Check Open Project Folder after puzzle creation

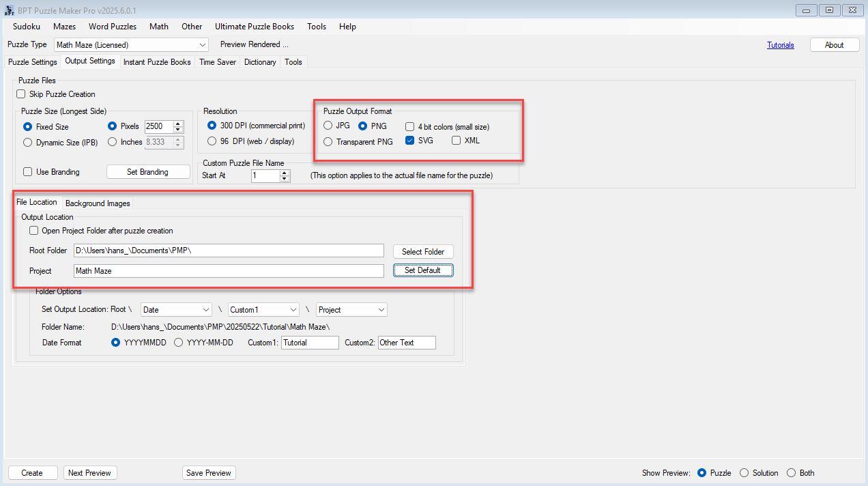click(x=33, y=231)
